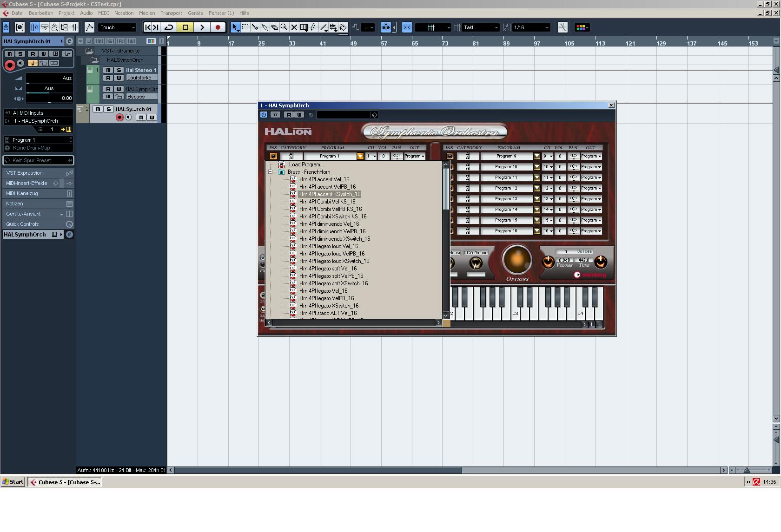Mute the HALSy...rch 01 MIDI track
The height and width of the screenshot is (532, 781).
[98, 109]
